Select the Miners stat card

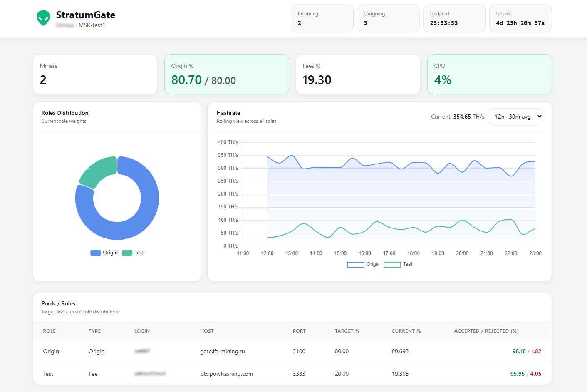(95, 74)
